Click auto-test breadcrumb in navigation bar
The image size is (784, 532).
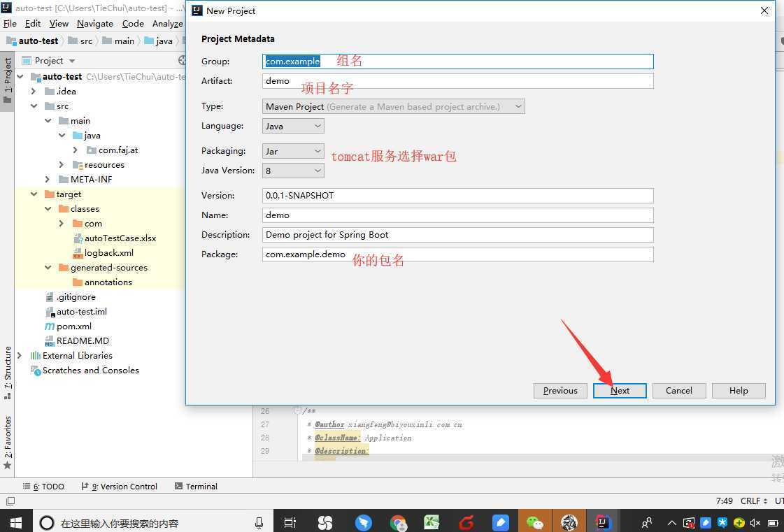(x=33, y=41)
